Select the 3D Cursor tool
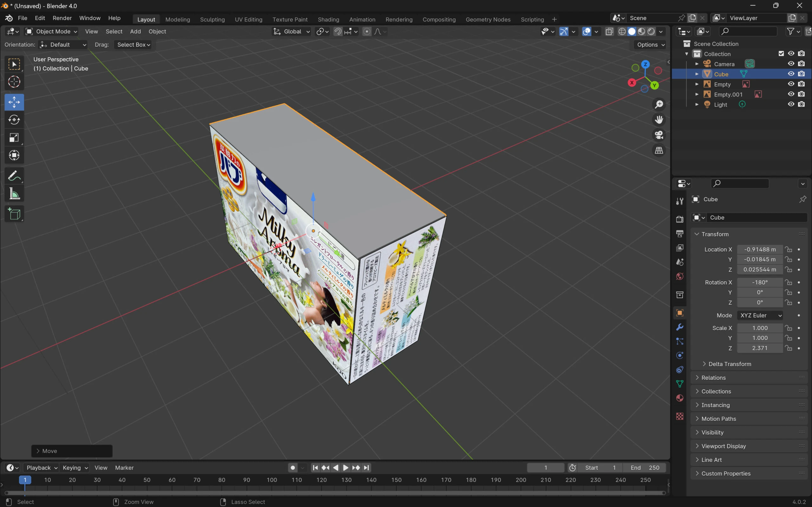 click(x=14, y=82)
